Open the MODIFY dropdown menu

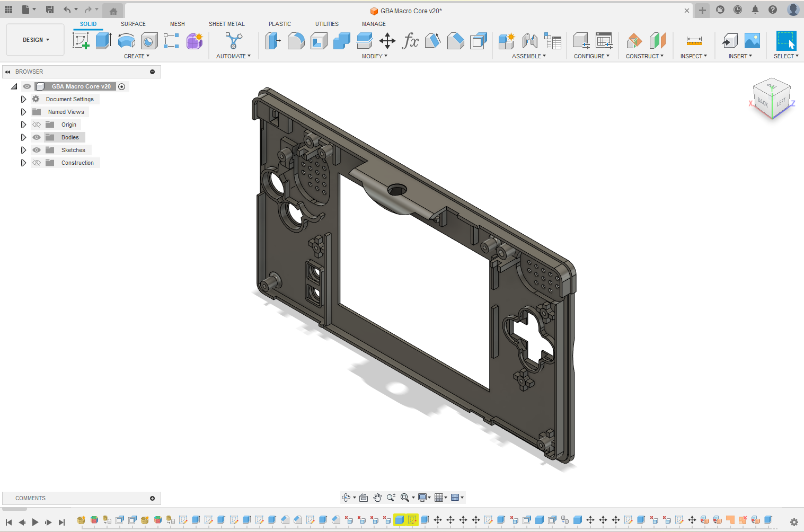[375, 56]
